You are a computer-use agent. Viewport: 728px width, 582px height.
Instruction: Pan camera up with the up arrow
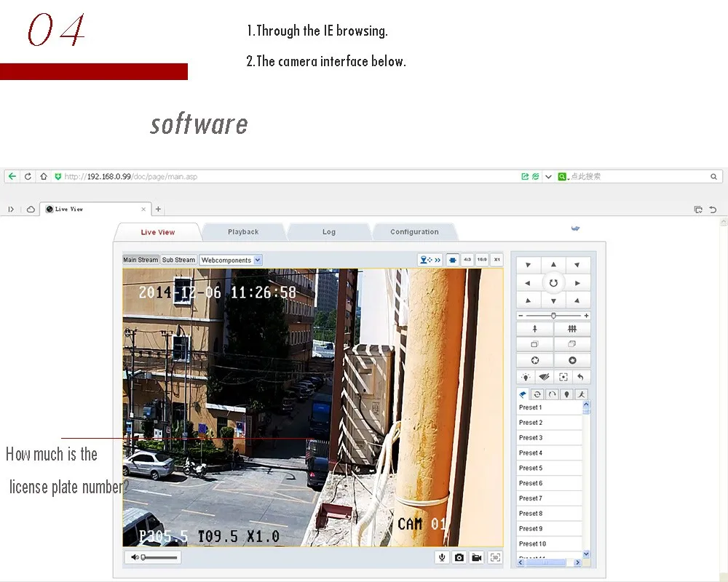pyautogui.click(x=553, y=266)
